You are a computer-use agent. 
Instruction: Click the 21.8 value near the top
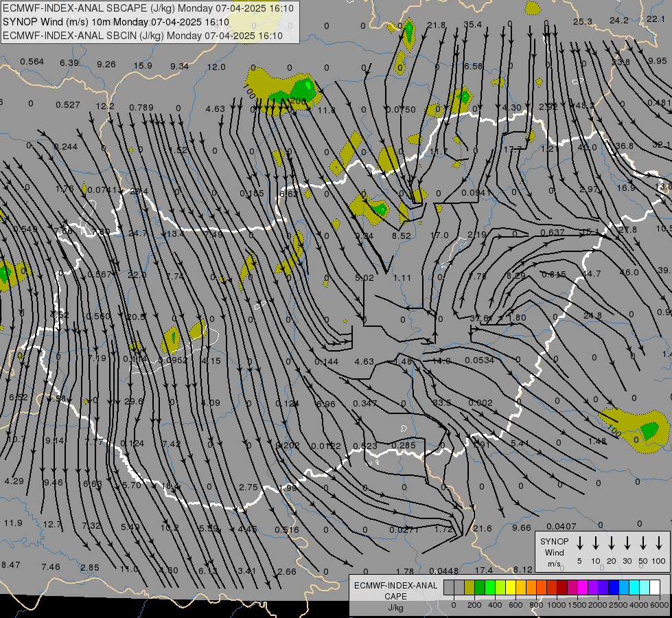coord(436,25)
